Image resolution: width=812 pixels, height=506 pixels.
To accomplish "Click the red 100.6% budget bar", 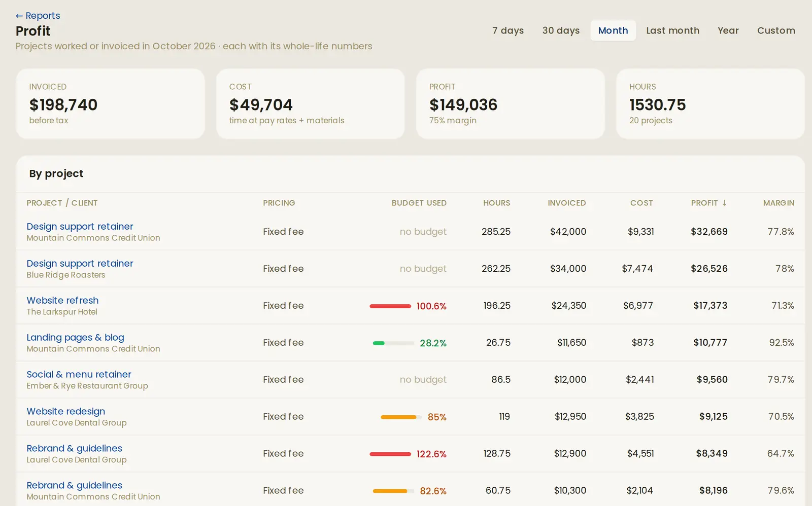I will [390, 306].
